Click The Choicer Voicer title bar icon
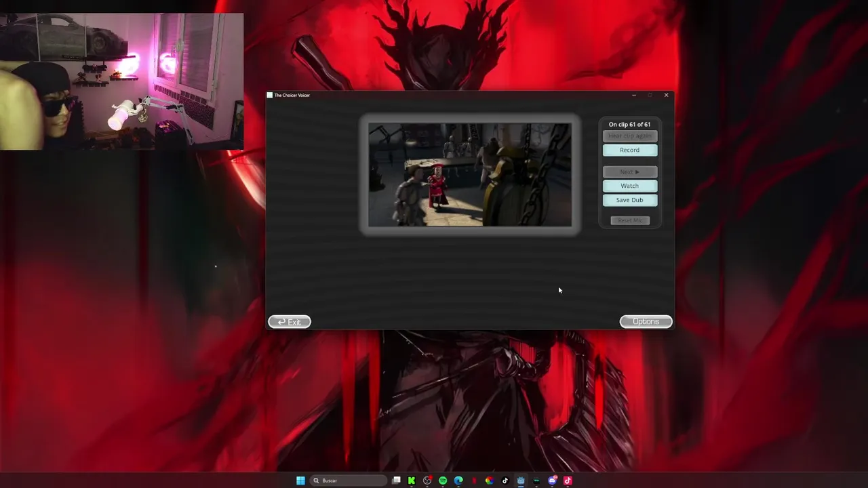This screenshot has width=868, height=488. [270, 95]
